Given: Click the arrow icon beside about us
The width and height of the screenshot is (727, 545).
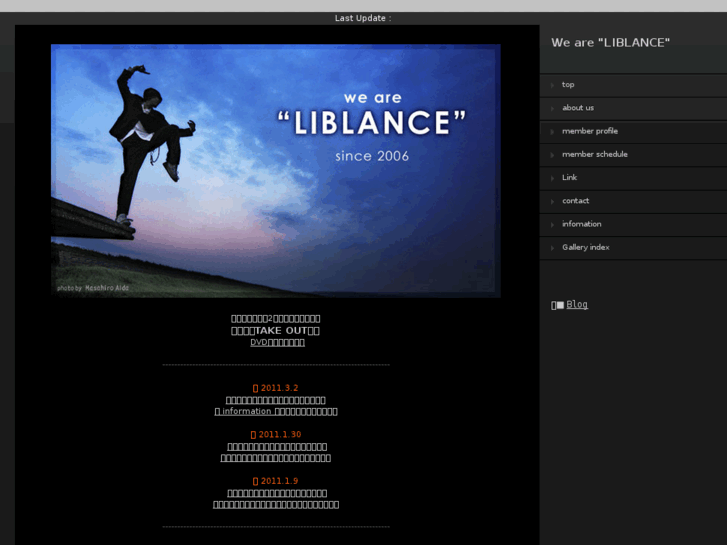Looking at the screenshot, I should click(x=552, y=109).
